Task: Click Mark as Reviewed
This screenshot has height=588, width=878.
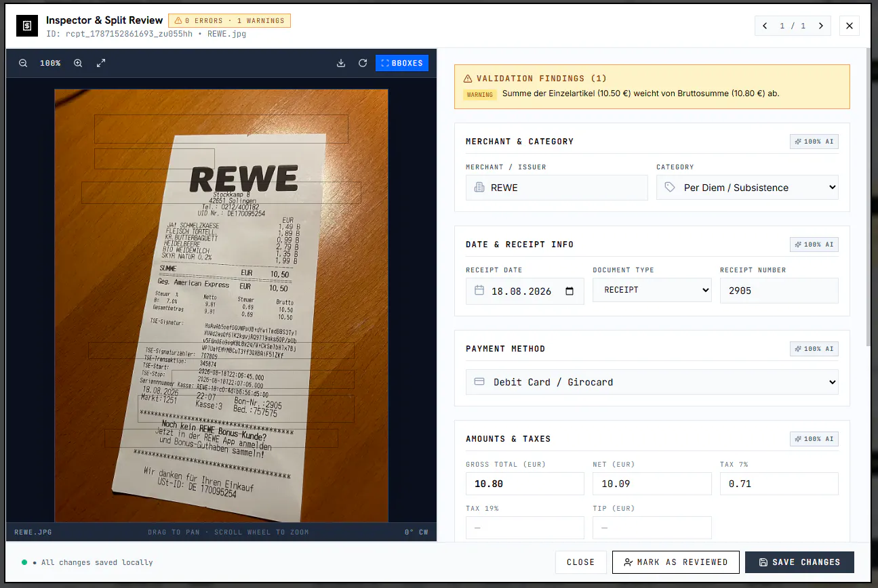Action: coord(675,562)
